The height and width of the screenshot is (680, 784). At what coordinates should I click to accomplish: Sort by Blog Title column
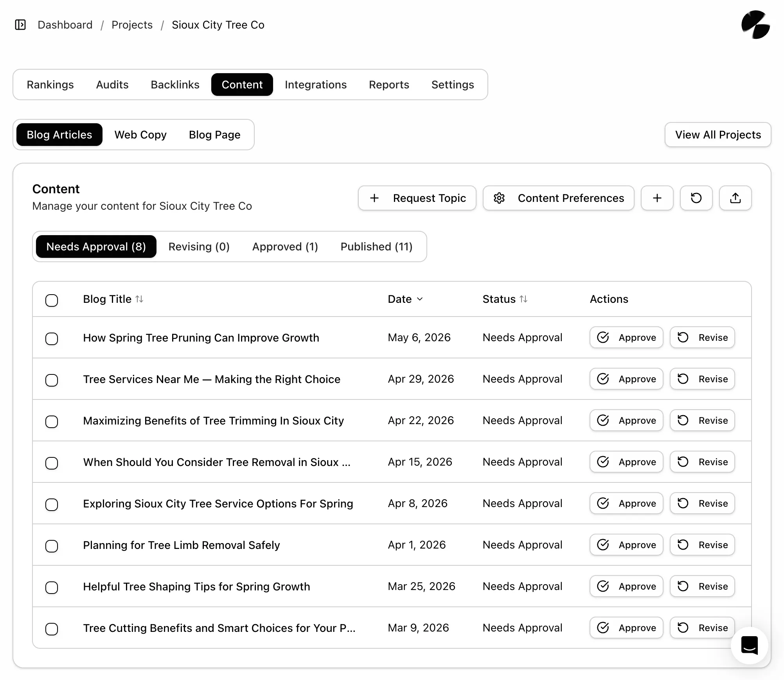pos(113,299)
